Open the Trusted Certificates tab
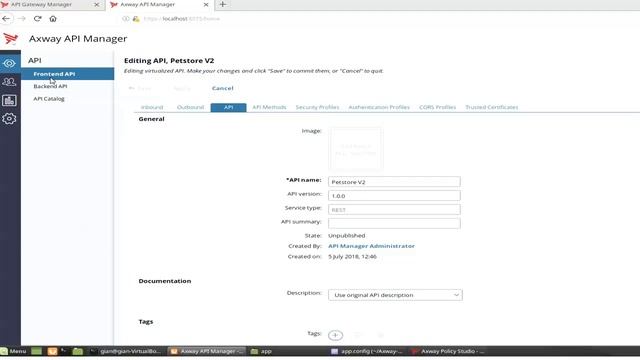 click(x=491, y=107)
